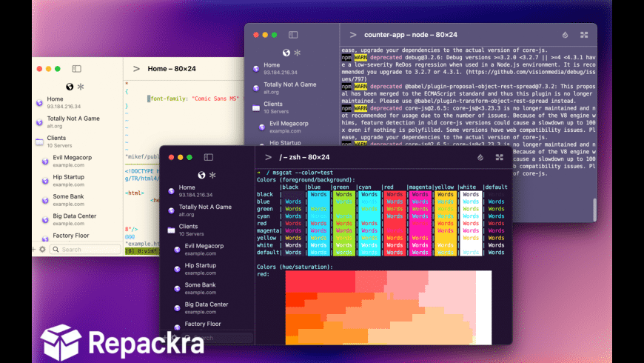
Task: Click 'Colors (foreground/background):' heading in zsh
Action: pos(306,180)
